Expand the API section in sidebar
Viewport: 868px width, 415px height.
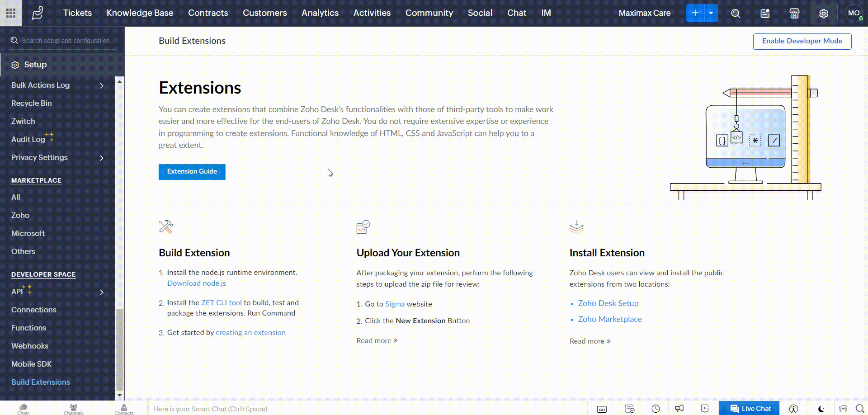tap(101, 292)
